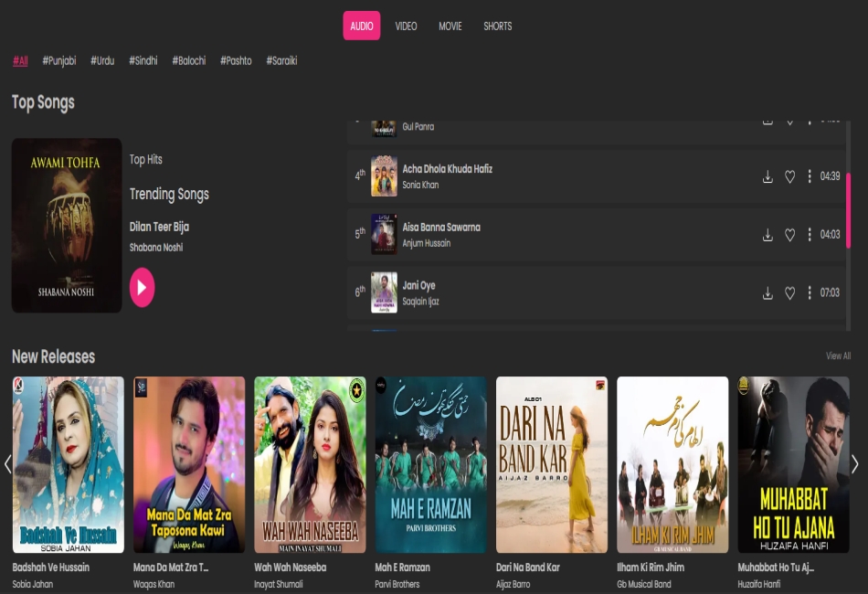The height and width of the screenshot is (594, 868).
Task: Select the #Sindhi language filter
Action: (x=143, y=60)
